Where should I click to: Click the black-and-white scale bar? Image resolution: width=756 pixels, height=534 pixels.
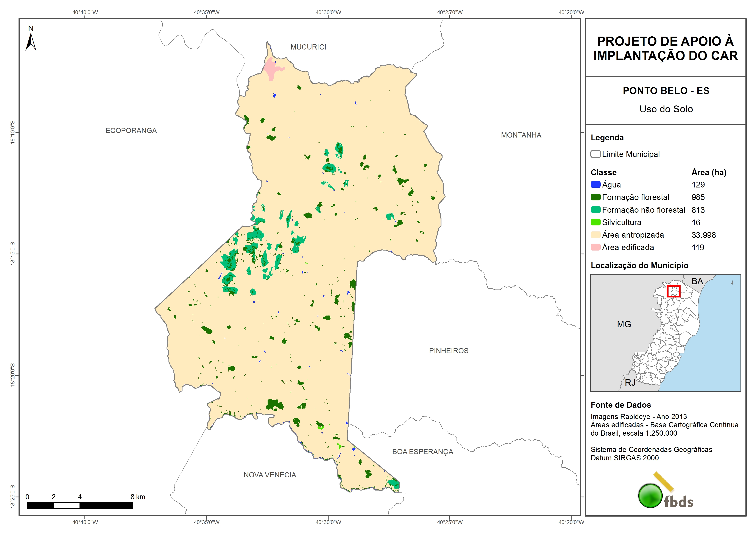(x=80, y=506)
